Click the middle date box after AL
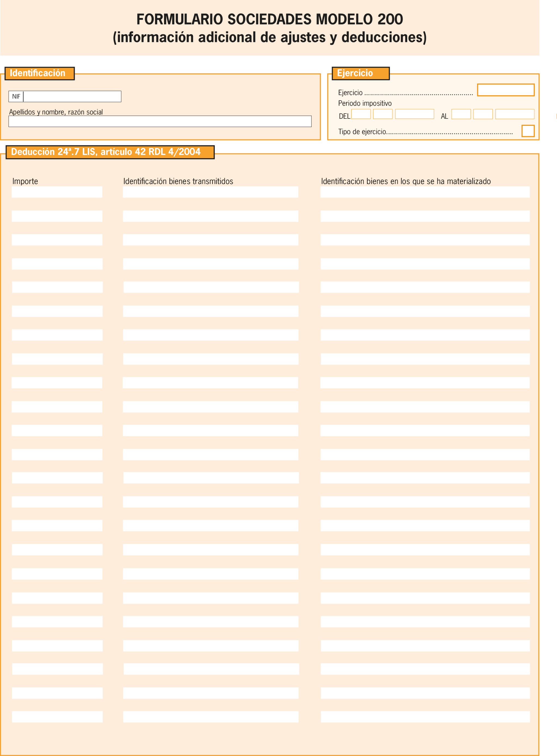The height and width of the screenshot is (756, 557). [x=483, y=114]
